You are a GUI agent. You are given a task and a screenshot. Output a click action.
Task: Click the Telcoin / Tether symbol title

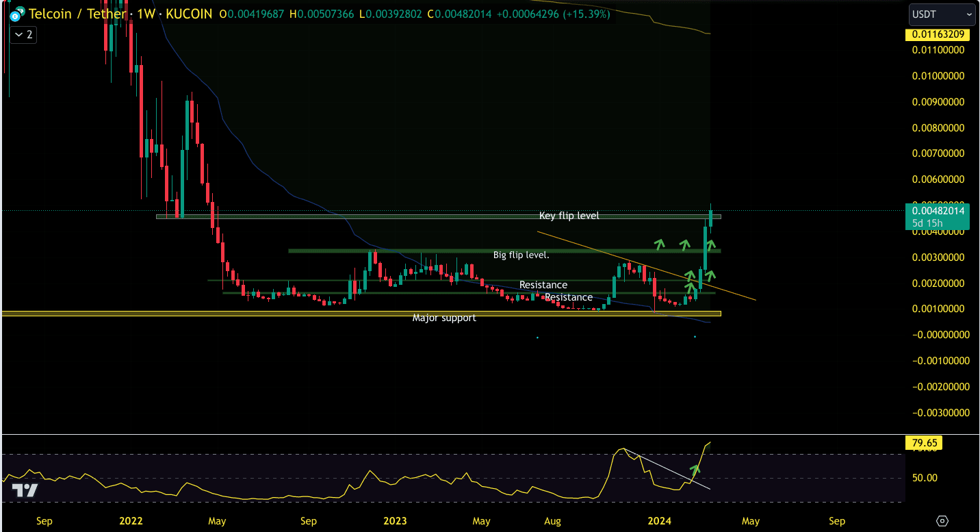[x=77, y=14]
